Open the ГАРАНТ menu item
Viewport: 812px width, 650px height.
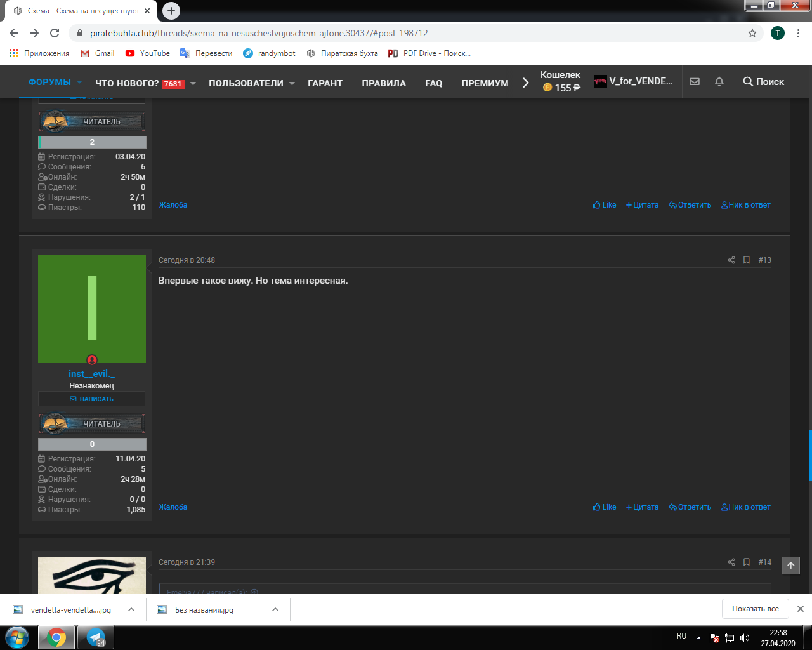coord(325,83)
